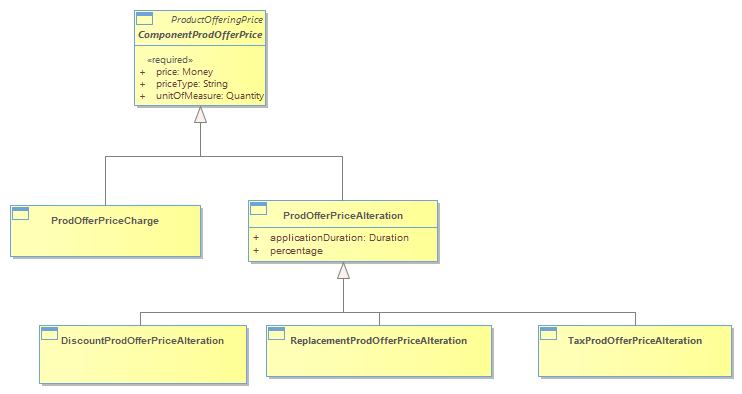Viewport: 742px width, 394px height.
Task: Select the ReplacementProdOfferPriceAlteration class title
Action: click(379, 341)
